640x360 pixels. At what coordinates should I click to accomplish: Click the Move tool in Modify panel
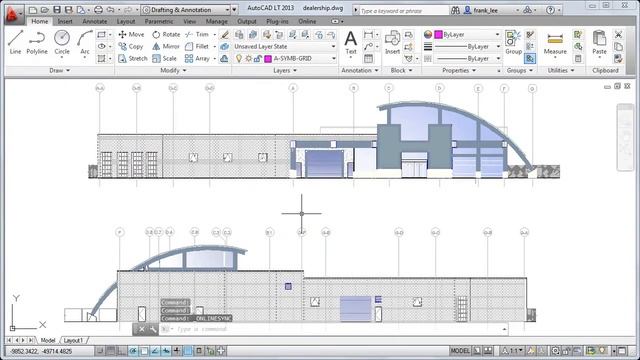click(x=131, y=35)
